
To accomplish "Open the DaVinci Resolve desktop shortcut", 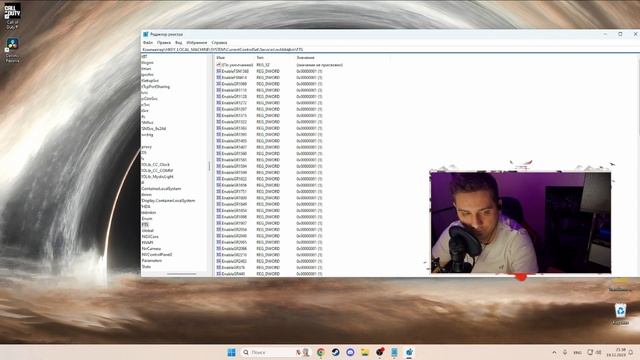I will coord(12,50).
